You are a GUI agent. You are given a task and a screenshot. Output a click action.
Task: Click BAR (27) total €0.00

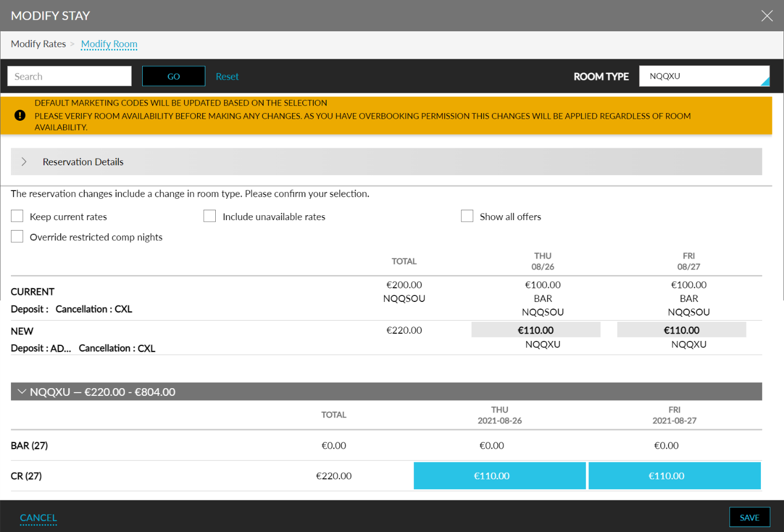[334, 445]
